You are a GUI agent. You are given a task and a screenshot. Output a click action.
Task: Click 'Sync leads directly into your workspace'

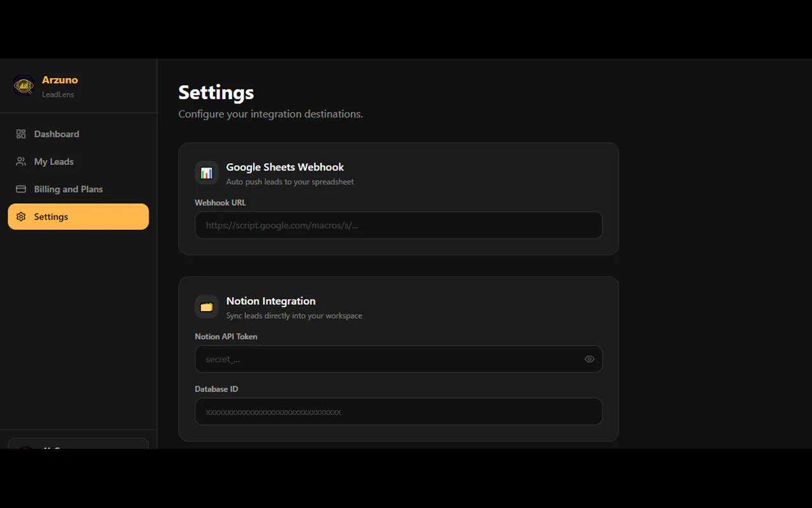coord(294,316)
